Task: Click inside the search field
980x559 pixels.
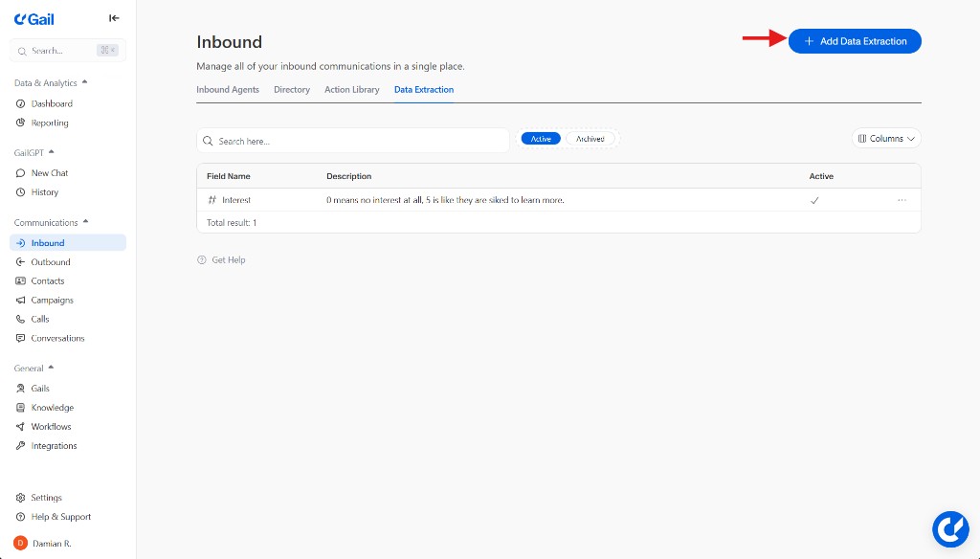Action: [352, 140]
